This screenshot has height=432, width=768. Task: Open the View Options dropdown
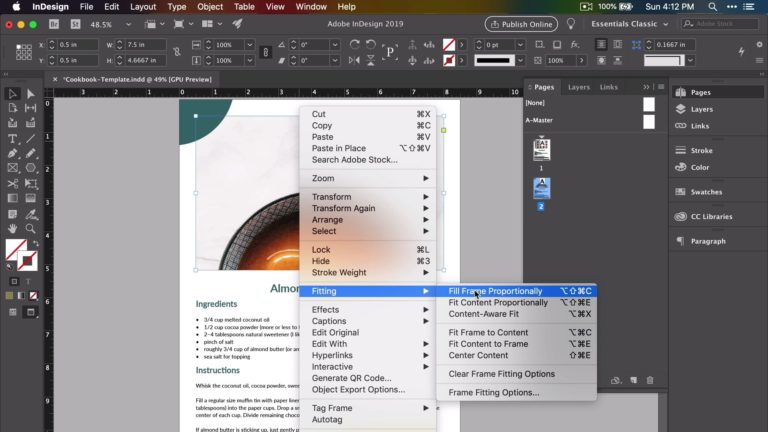click(154, 24)
